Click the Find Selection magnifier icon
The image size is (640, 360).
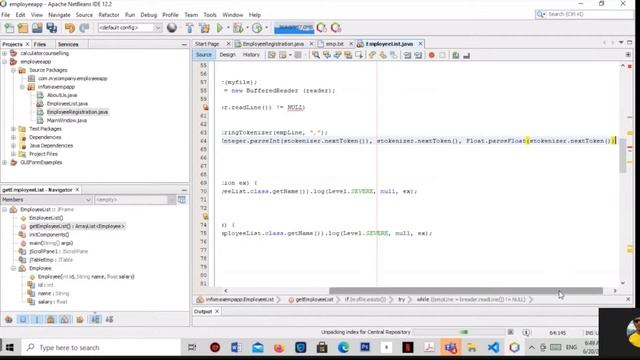(316, 55)
